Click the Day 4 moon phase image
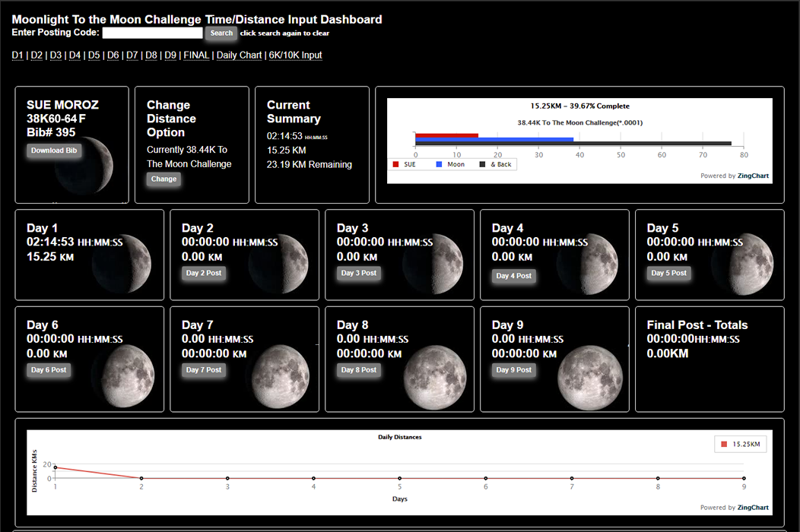The width and height of the screenshot is (800, 532). pos(588,264)
